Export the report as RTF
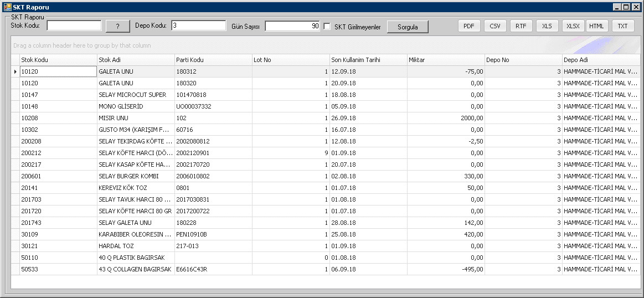The height and width of the screenshot is (298, 644). pos(521,26)
